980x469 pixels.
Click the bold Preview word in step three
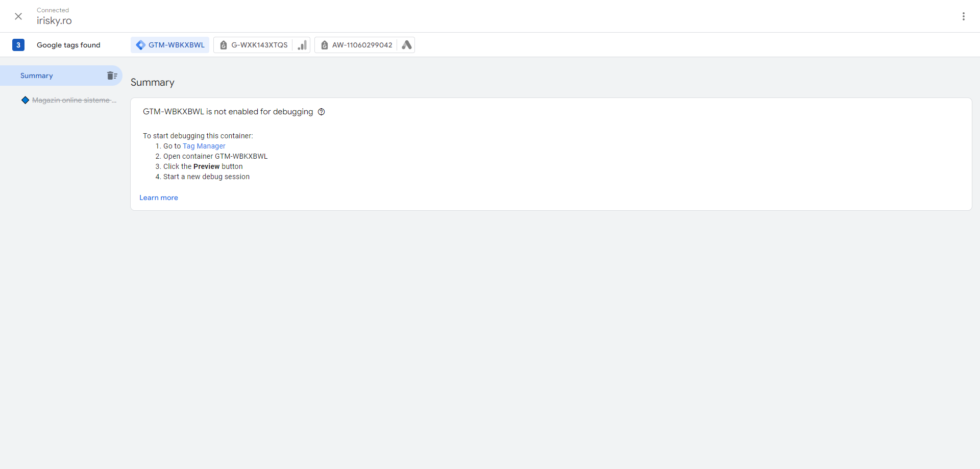tap(207, 166)
